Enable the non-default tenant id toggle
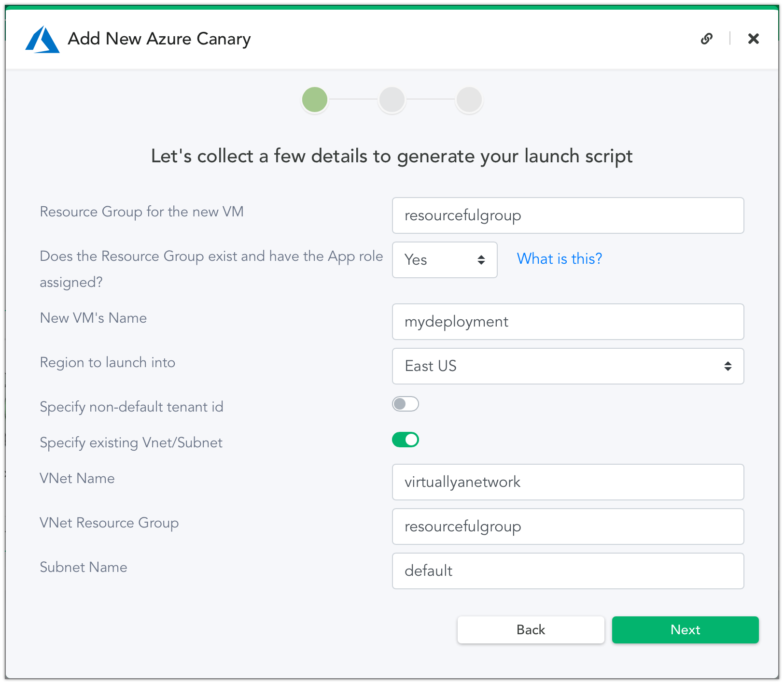This screenshot has height=684, width=784. point(406,404)
